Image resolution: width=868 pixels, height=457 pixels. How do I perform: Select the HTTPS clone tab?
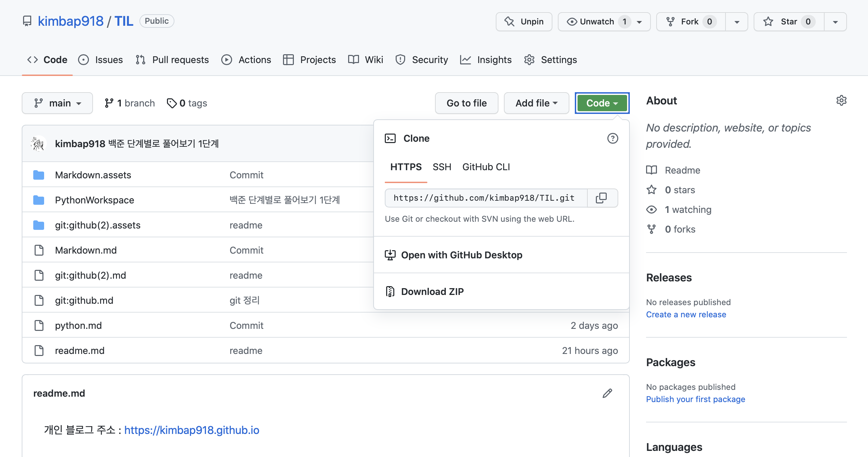406,167
